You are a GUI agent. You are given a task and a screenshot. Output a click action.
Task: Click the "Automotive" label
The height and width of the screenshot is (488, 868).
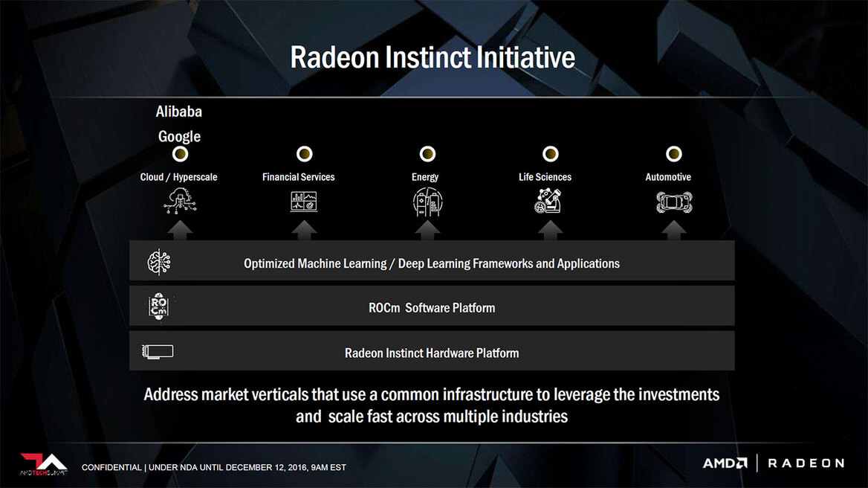pyautogui.click(x=668, y=177)
